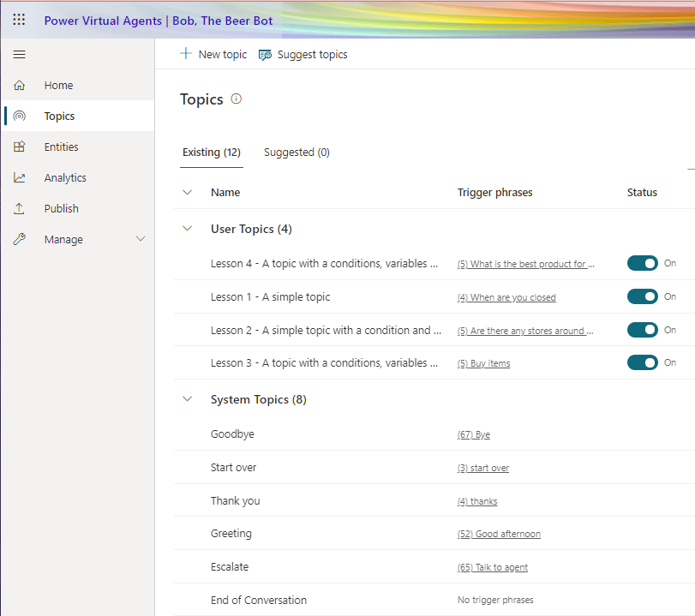Collapse the hamburger navigation menu
695x616 pixels.
(x=19, y=55)
